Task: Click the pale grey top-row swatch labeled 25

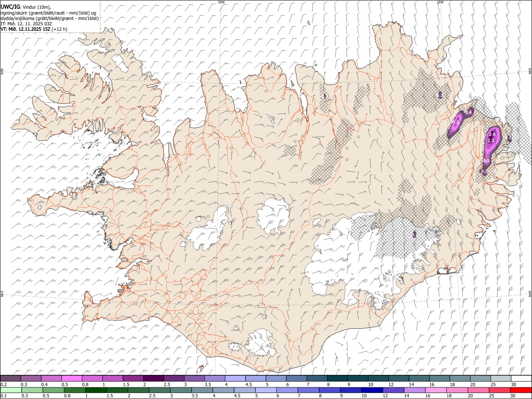Action: [x=501, y=379]
